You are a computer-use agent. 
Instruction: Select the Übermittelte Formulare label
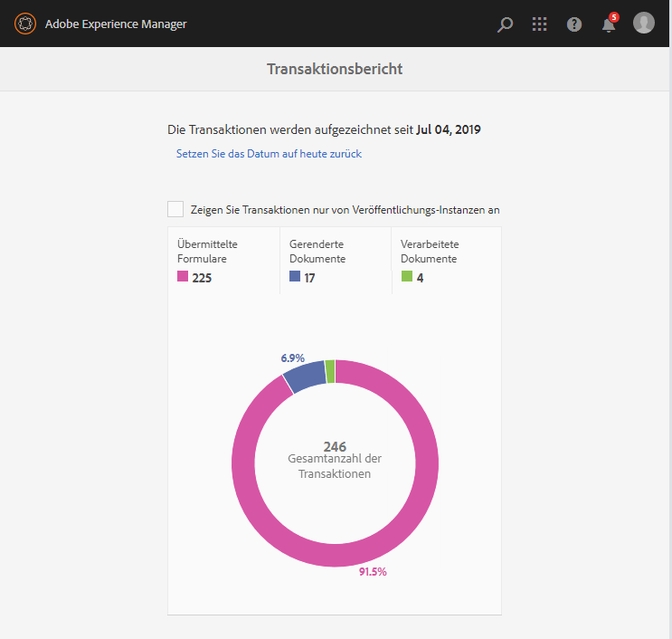pyautogui.click(x=207, y=252)
